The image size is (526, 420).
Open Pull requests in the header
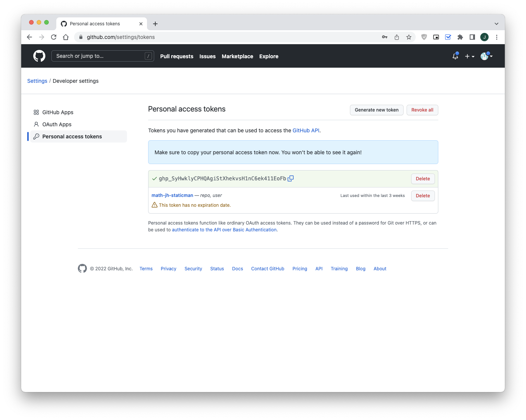(177, 56)
